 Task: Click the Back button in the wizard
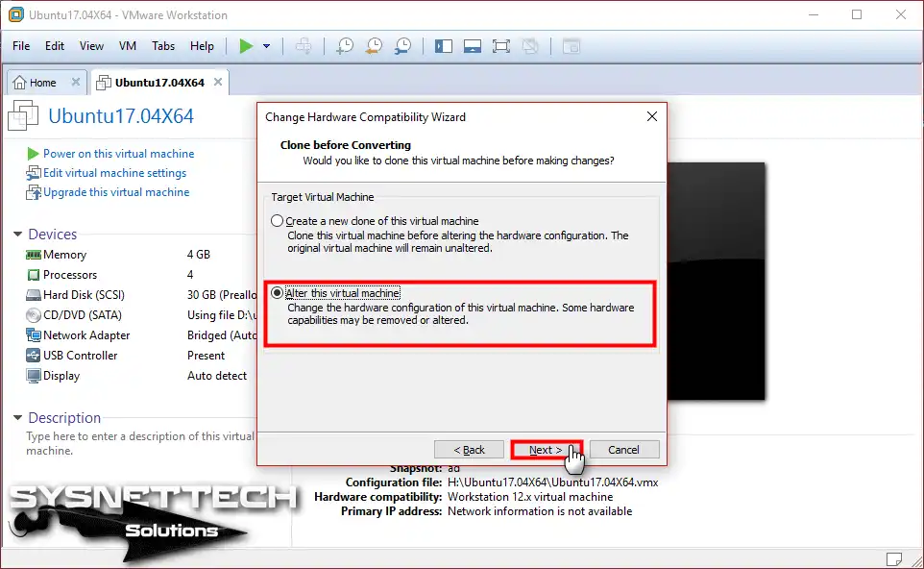(469, 450)
